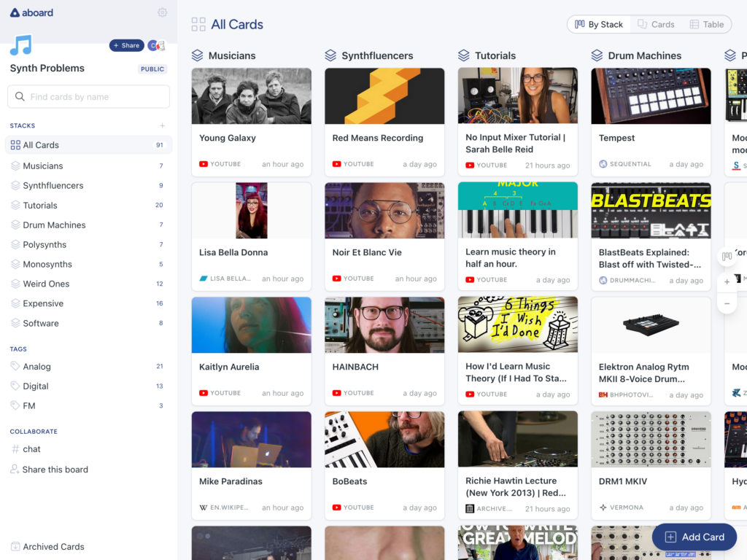Open Expensive stack in sidebar
This screenshot has width=747, height=560.
(88, 303)
